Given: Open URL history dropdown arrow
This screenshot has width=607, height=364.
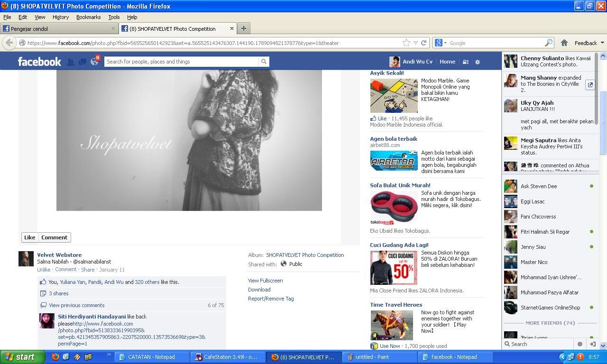Looking at the screenshot, I should click(x=415, y=43).
